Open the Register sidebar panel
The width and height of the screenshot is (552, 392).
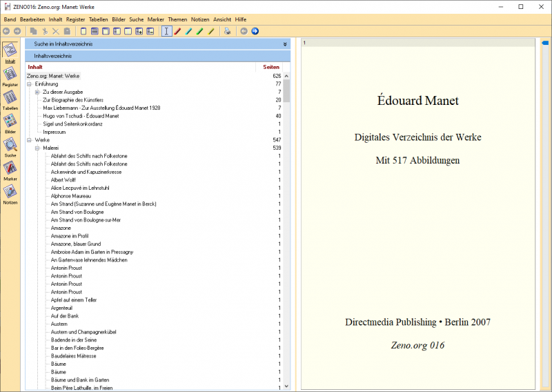point(10,75)
